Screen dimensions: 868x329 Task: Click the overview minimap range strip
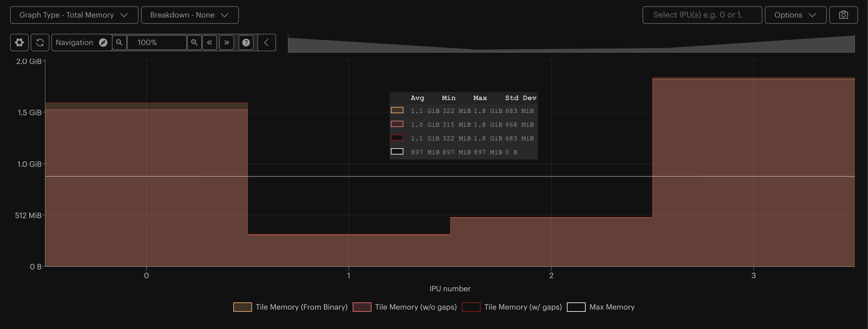[x=571, y=43]
